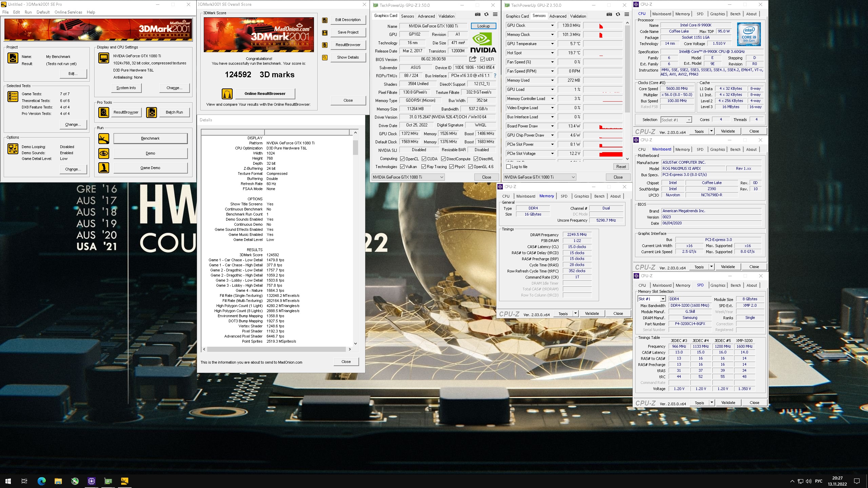Switch to Validation tab in GPU-Z Sensors window
Viewport: 868px width, 488px height.
click(x=578, y=16)
